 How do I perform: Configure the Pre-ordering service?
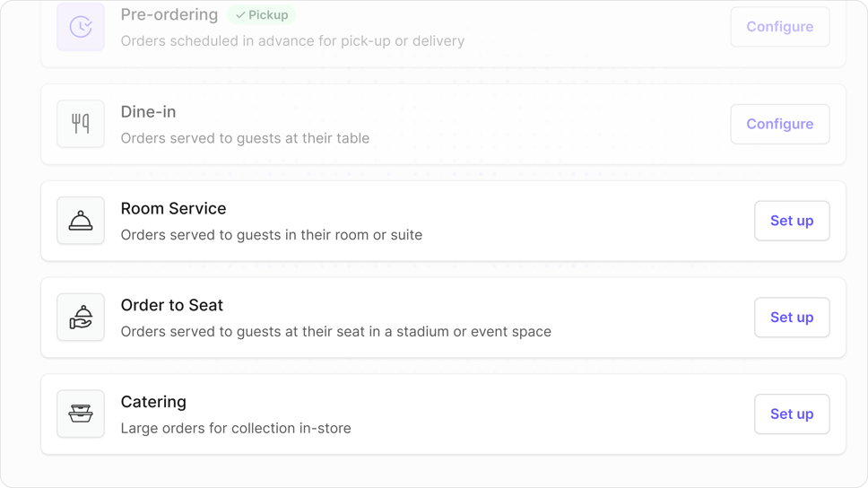779,27
